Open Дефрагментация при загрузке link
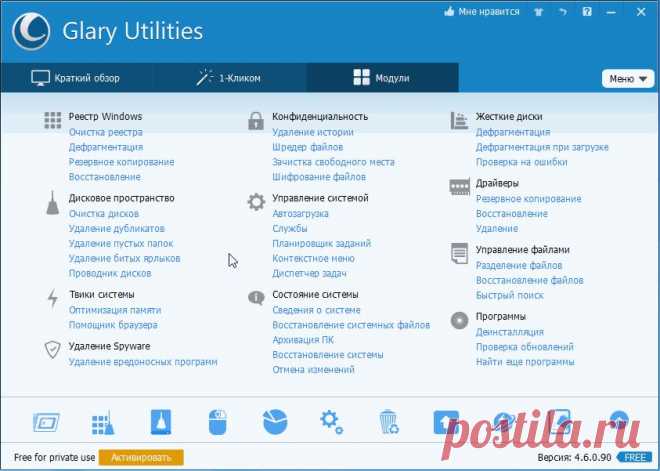This screenshot has width=660, height=471. coord(542,147)
